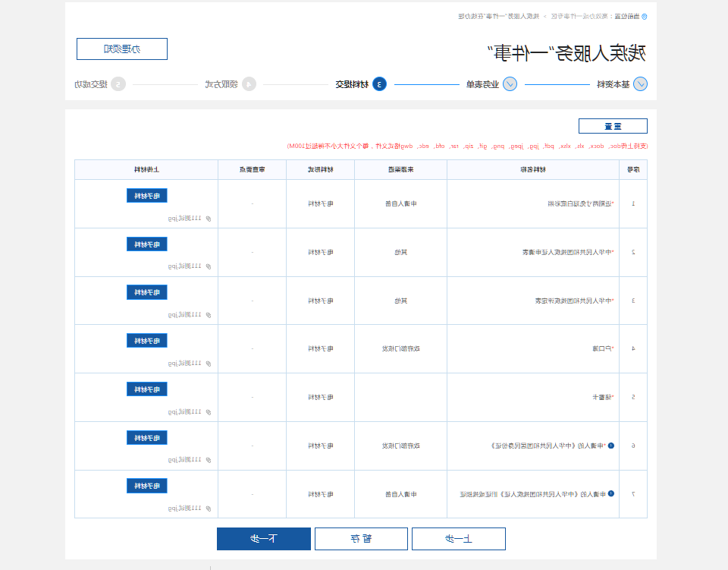Click the 重置 button

pyautogui.click(x=613, y=126)
